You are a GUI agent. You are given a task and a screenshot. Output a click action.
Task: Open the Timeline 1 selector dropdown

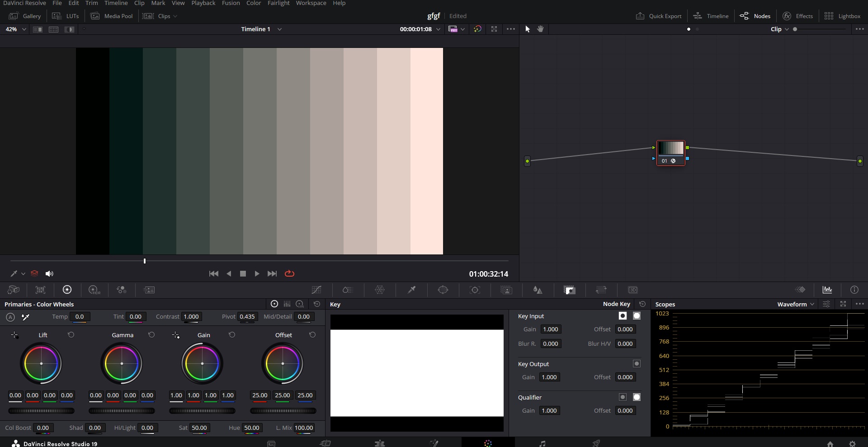279,29
